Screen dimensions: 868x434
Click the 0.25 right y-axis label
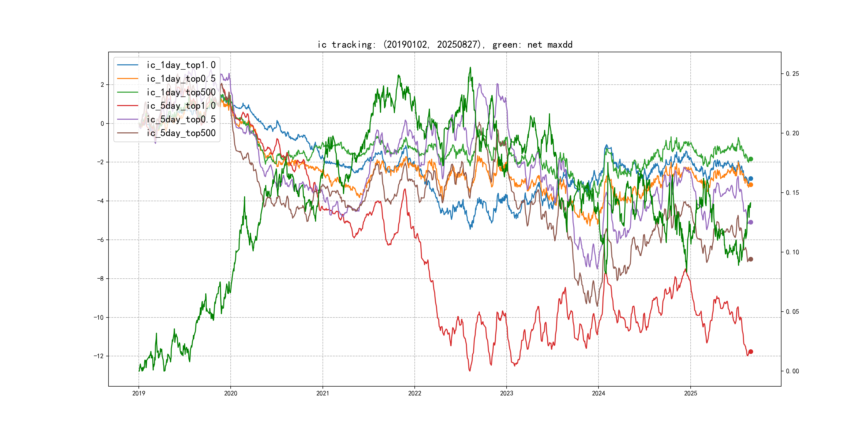(x=792, y=74)
